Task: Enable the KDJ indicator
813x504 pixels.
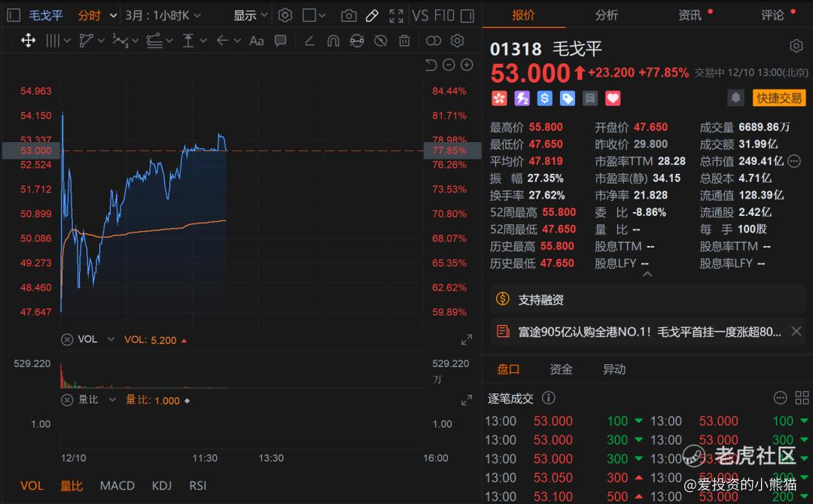Action: (x=162, y=485)
